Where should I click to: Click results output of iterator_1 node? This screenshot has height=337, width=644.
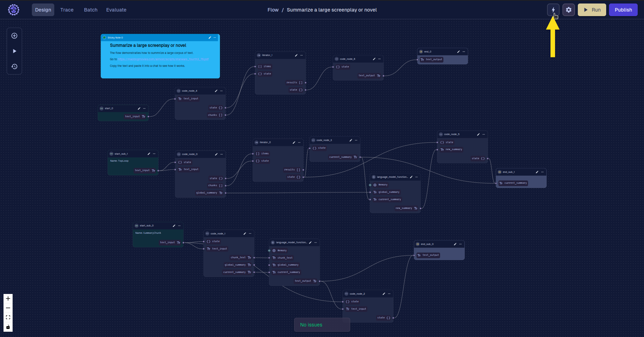(x=295, y=83)
